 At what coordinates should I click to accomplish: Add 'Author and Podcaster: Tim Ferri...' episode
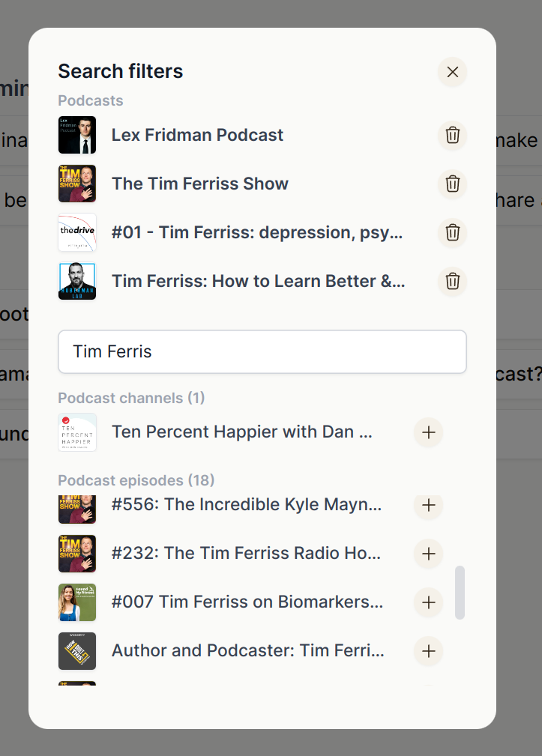pos(429,651)
